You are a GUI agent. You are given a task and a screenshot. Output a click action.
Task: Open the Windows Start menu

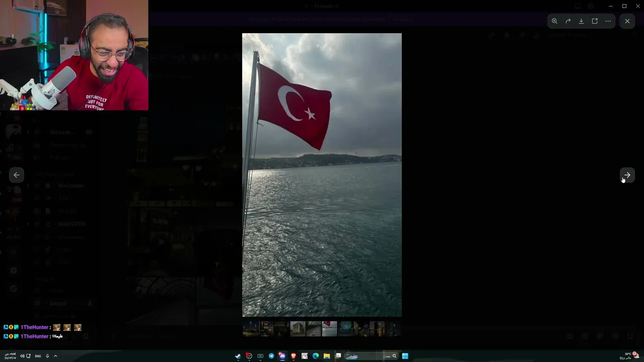[405, 356]
